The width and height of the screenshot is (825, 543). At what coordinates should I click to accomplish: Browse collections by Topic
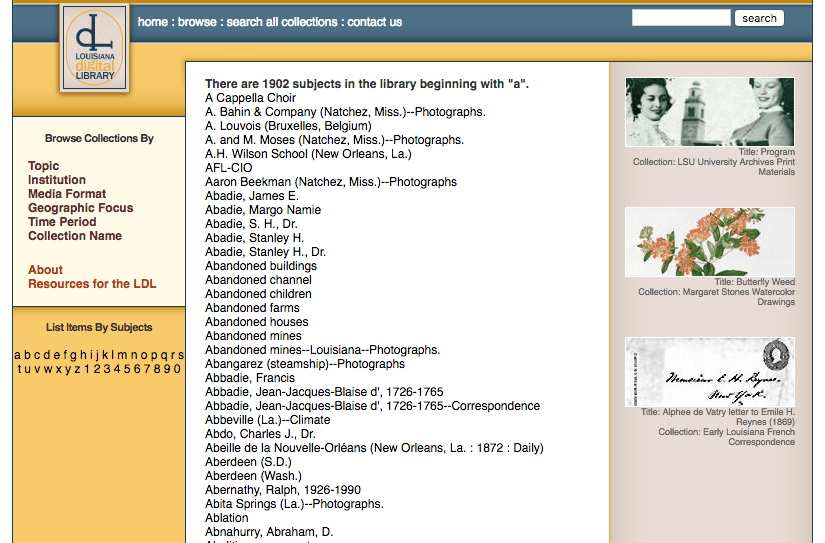tap(44, 166)
